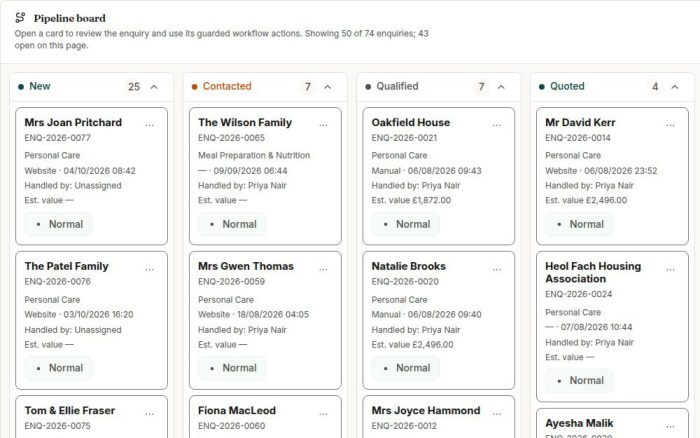The width and height of the screenshot is (700, 438).
Task: Open the menu for Ayesha Malik card
Action: (x=671, y=426)
